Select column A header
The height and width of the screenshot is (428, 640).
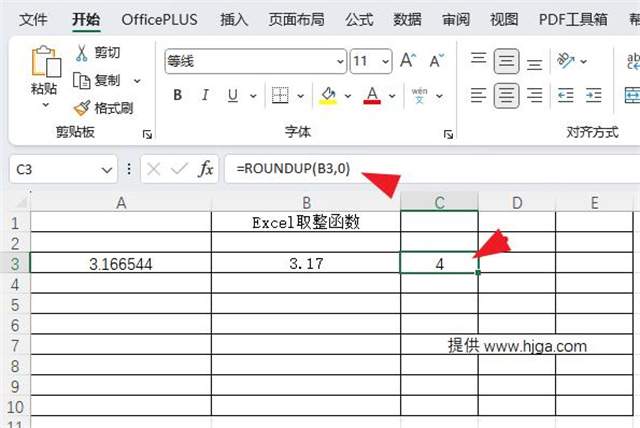click(x=121, y=202)
